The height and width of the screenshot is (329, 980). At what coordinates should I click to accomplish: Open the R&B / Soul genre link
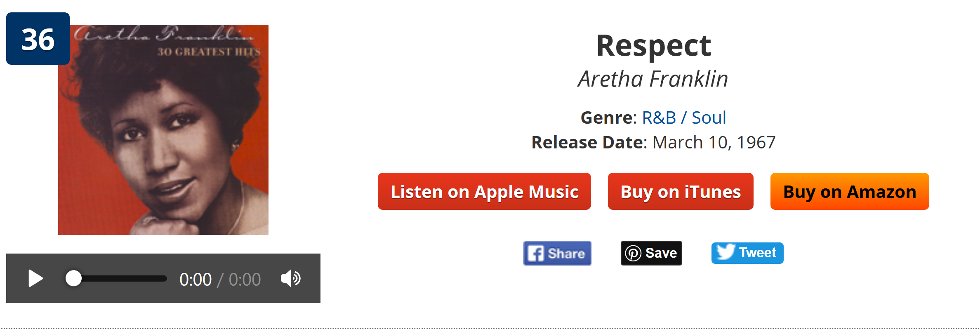click(x=684, y=118)
